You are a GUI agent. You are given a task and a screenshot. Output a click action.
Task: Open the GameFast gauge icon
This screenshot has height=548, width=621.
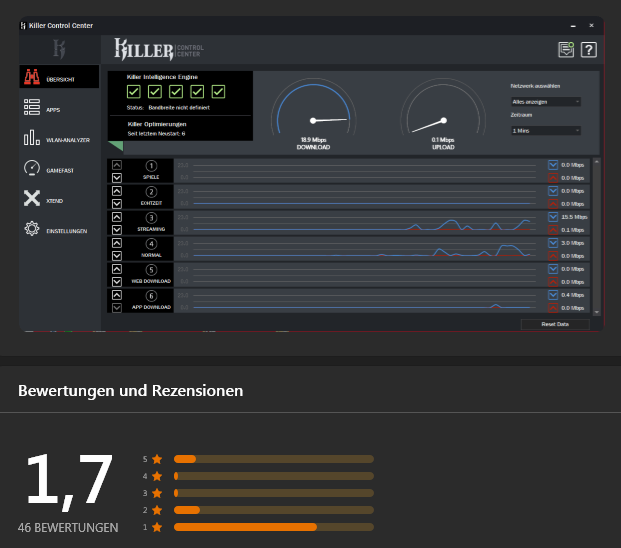point(32,168)
